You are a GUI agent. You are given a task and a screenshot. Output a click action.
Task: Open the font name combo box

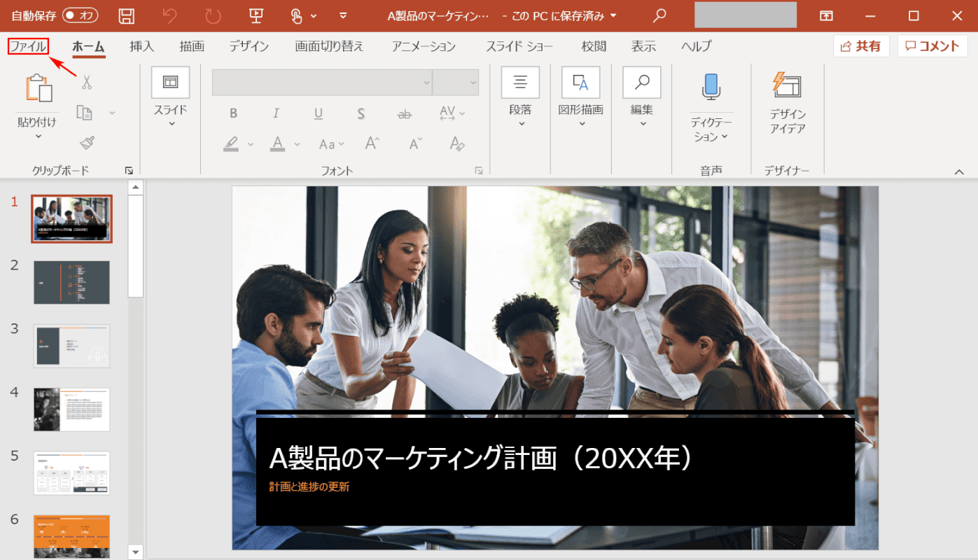pos(322,82)
